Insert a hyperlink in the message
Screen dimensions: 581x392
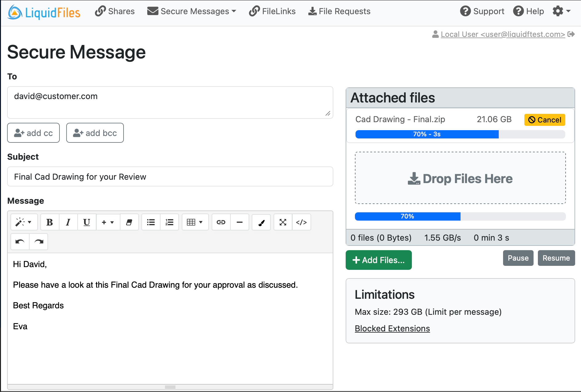(x=221, y=222)
